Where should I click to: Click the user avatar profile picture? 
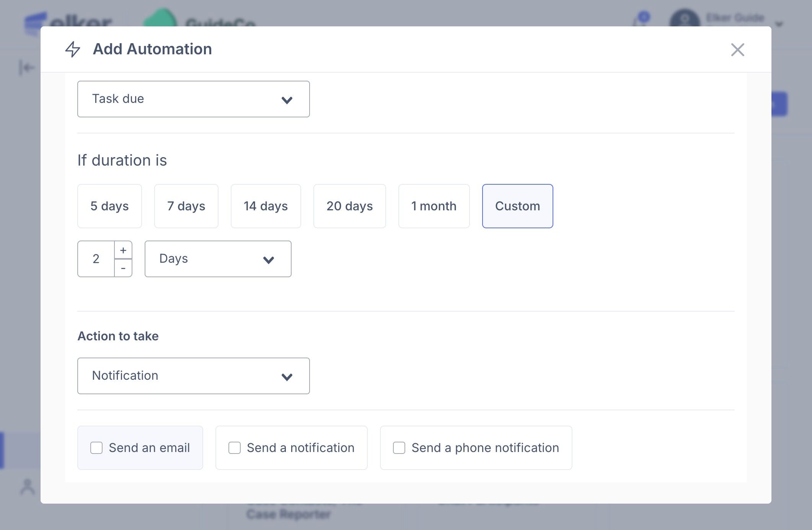click(x=684, y=19)
